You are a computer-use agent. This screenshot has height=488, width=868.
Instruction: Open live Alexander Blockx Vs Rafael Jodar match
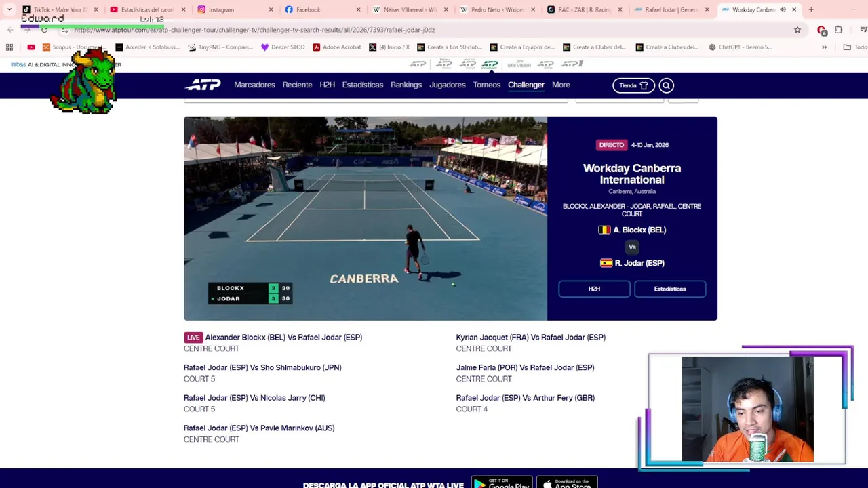point(283,337)
